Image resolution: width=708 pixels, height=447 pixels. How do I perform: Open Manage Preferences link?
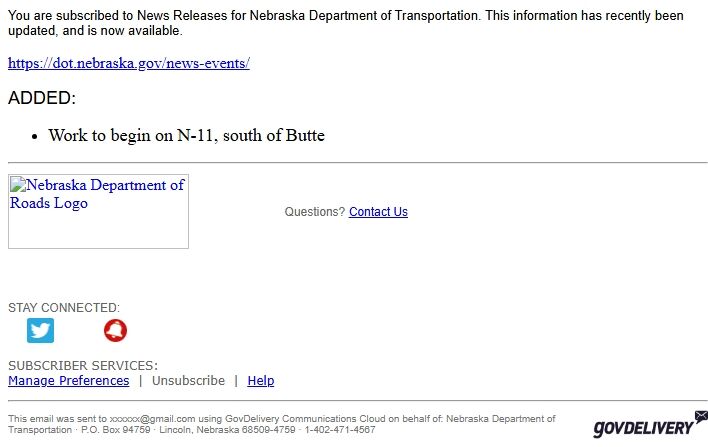tap(69, 381)
